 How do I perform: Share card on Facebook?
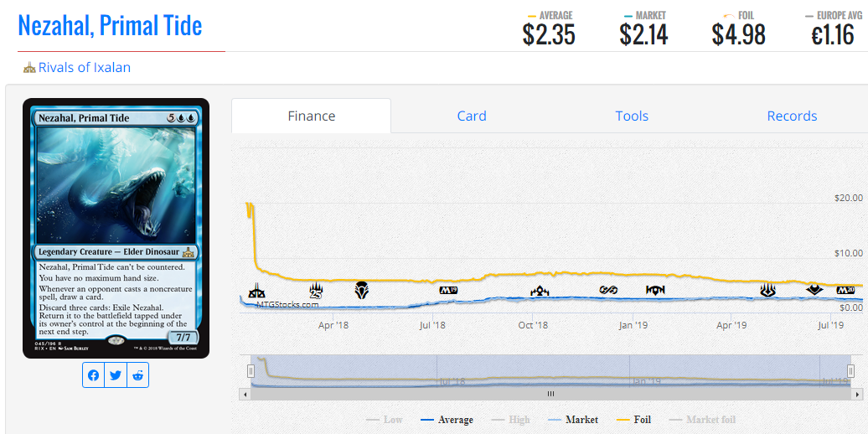pos(94,375)
